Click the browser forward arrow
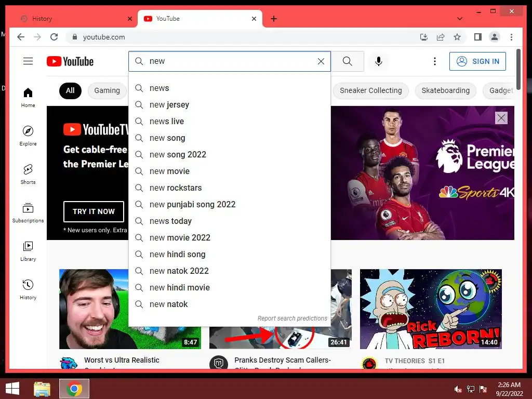 point(37,37)
